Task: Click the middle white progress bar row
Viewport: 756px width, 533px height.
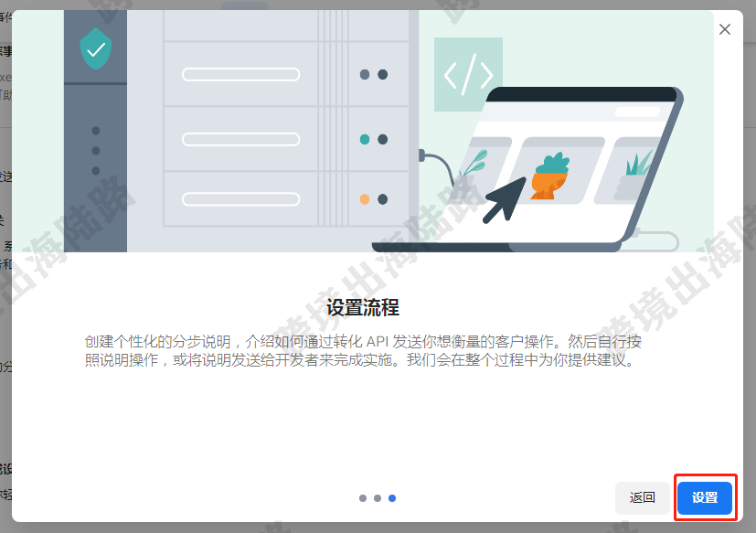Action: tap(240, 139)
